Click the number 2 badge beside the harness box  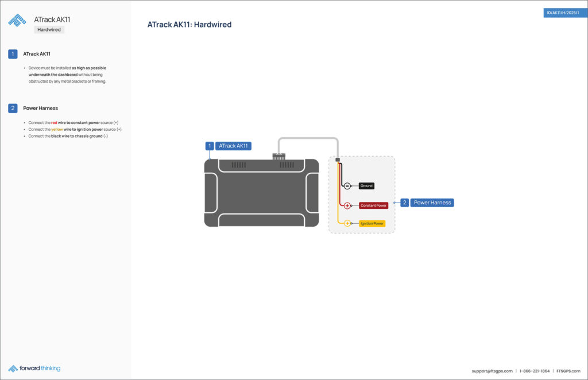(405, 203)
